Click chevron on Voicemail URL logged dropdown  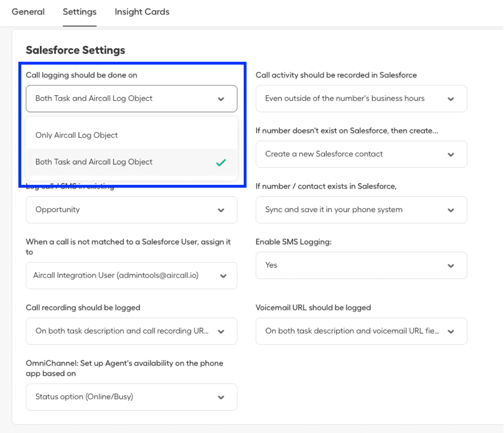click(451, 332)
